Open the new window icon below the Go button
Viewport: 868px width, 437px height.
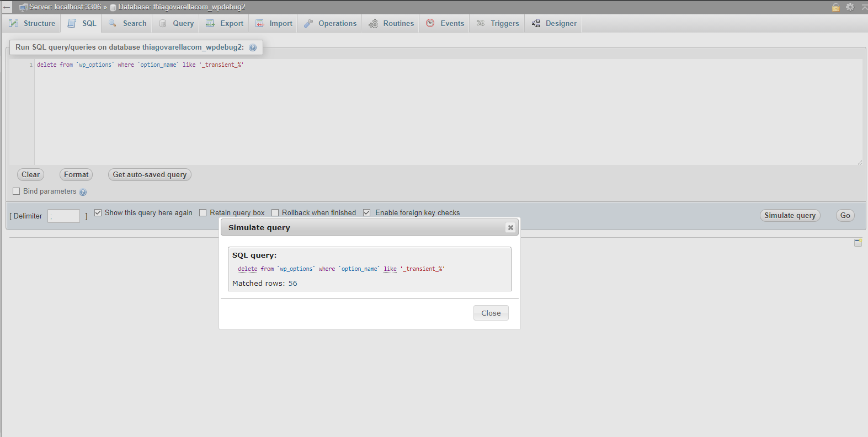[x=858, y=242]
